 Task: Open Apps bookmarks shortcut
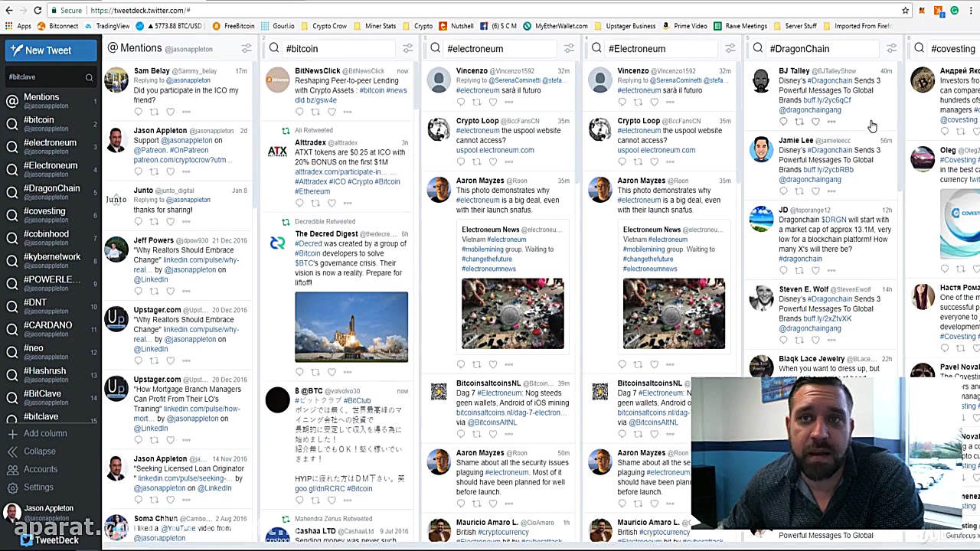click(x=18, y=26)
